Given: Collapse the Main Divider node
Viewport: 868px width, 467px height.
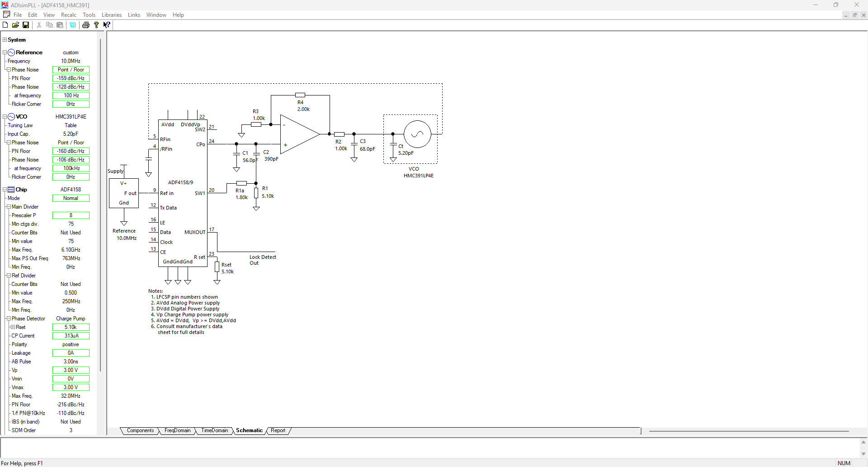Looking at the screenshot, I should 9,207.
